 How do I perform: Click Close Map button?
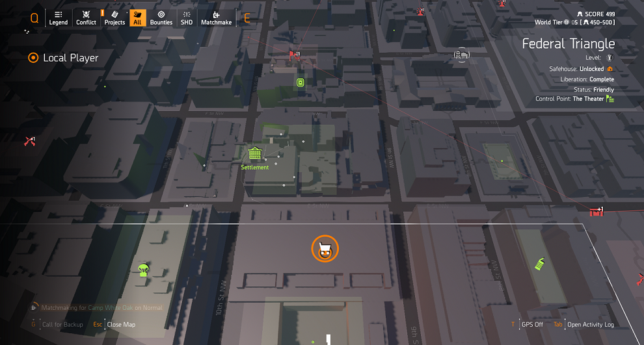pos(121,324)
